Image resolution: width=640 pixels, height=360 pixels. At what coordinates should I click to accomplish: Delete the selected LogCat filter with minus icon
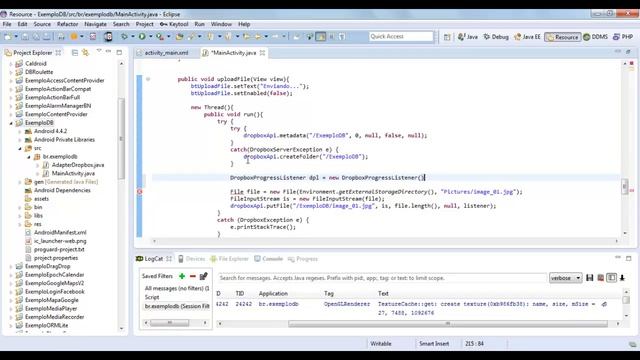coord(193,276)
